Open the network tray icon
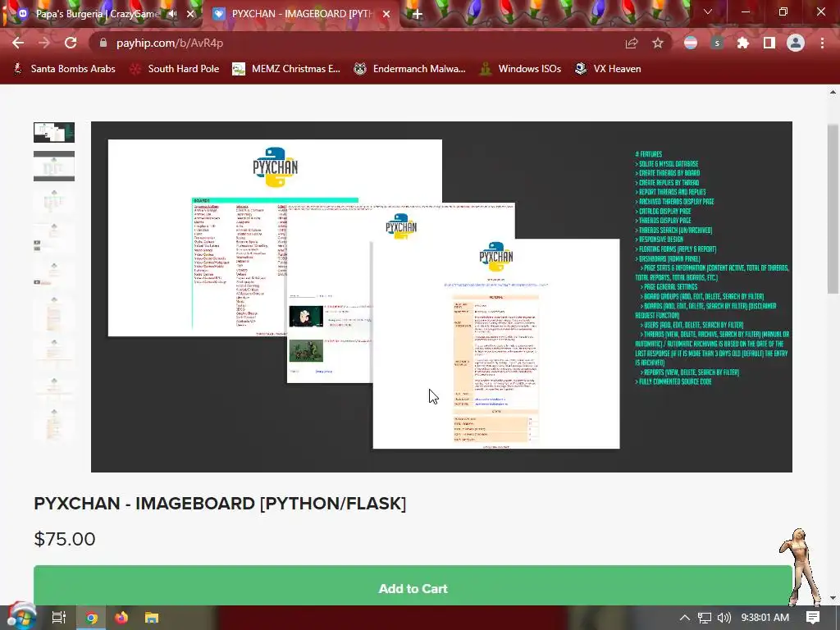This screenshot has height=630, width=840. click(x=705, y=618)
